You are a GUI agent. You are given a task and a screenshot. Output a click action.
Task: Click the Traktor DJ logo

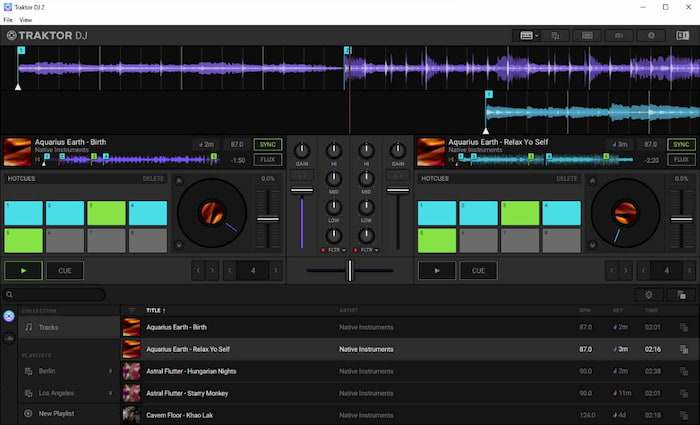47,35
